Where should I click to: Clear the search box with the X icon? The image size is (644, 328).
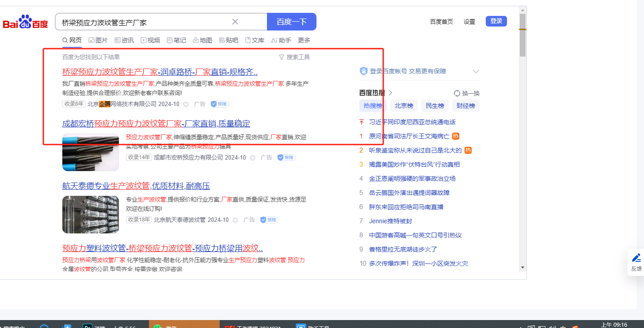(x=235, y=22)
